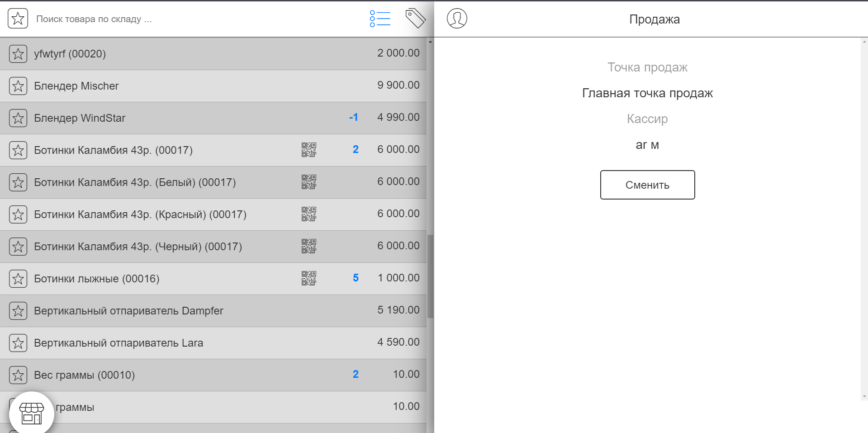Image resolution: width=868 pixels, height=433 pixels.
Task: Select product Ботинки Каламбия 43р. (Черный) (00017)
Action: tap(213, 247)
